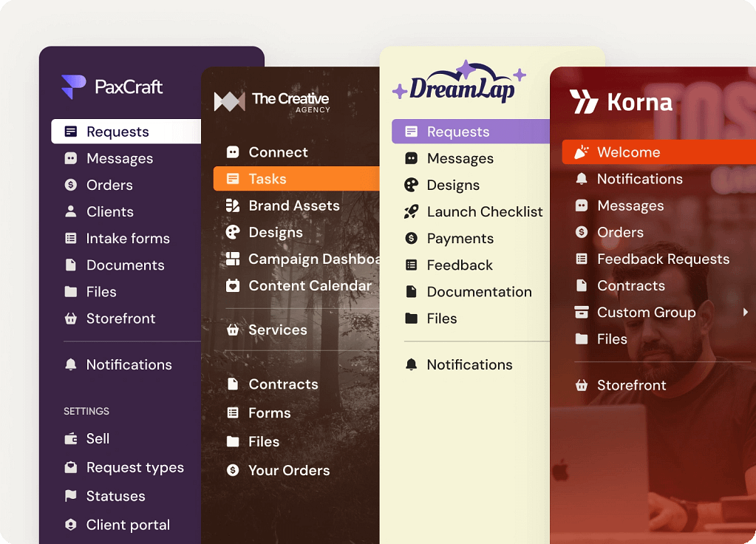Click the PaxCraft logo icon
Screen dimensions: 756x544
coord(74,86)
